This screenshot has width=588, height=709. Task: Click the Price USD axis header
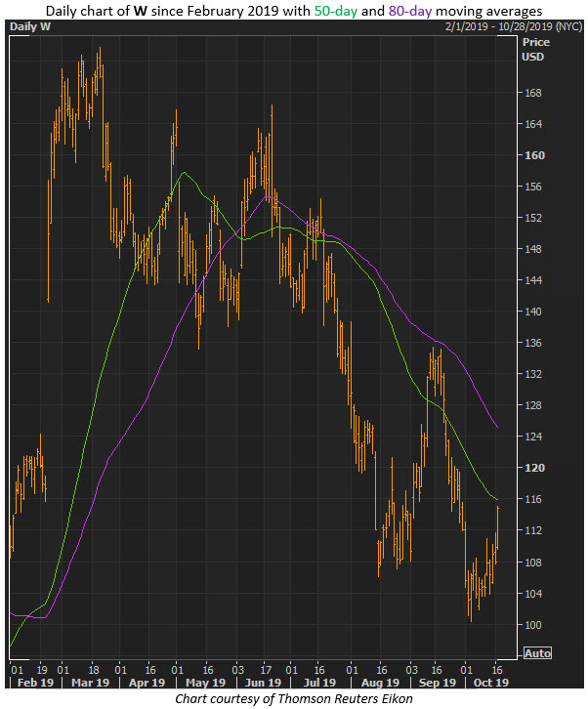[x=535, y=49]
